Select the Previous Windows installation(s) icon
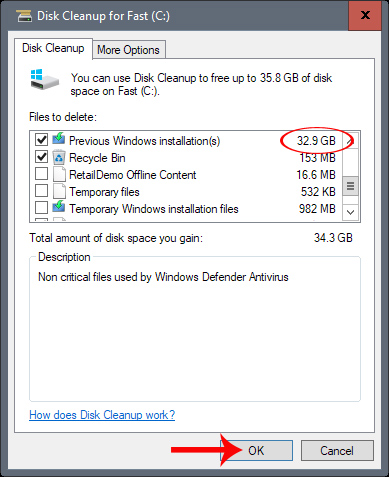 [59, 139]
